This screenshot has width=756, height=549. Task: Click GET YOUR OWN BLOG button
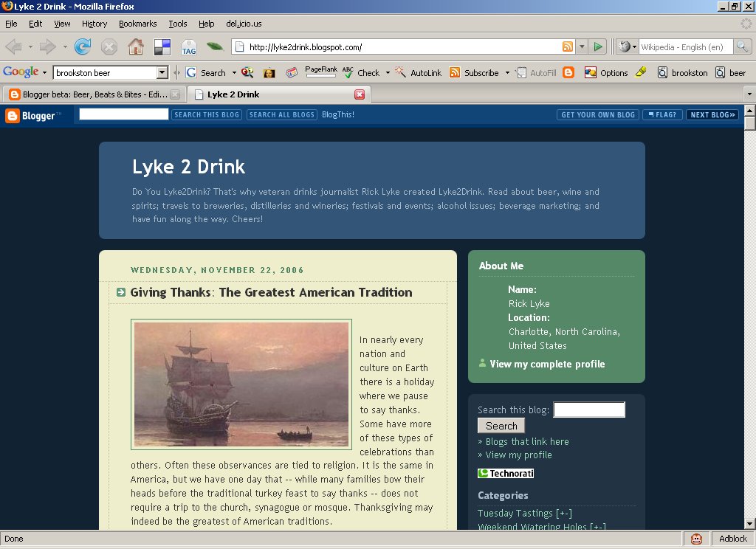(598, 114)
